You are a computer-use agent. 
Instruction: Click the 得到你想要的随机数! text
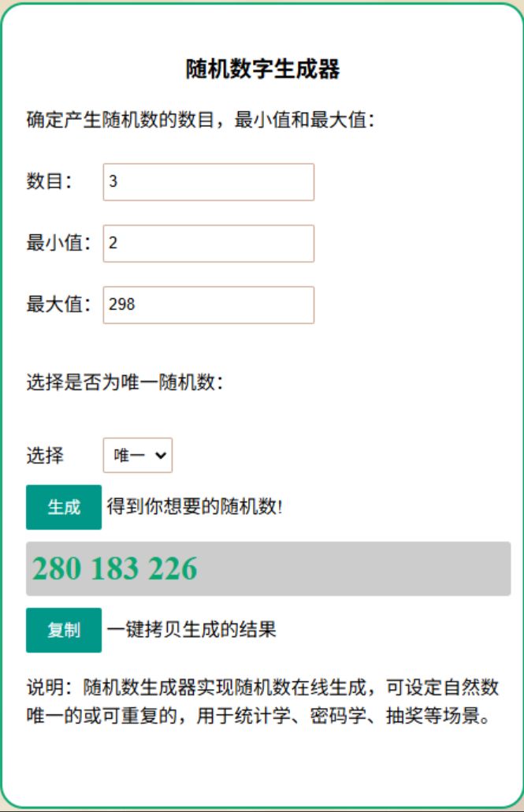(194, 507)
